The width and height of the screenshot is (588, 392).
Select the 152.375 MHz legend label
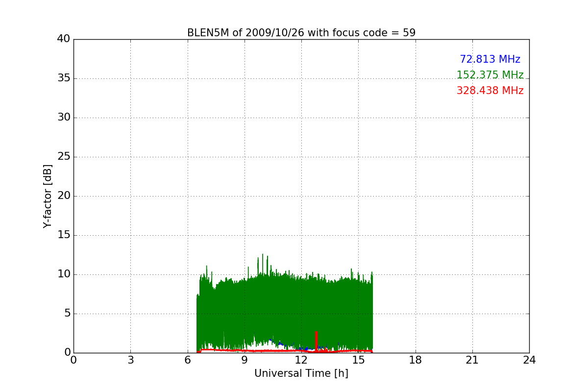[490, 75]
